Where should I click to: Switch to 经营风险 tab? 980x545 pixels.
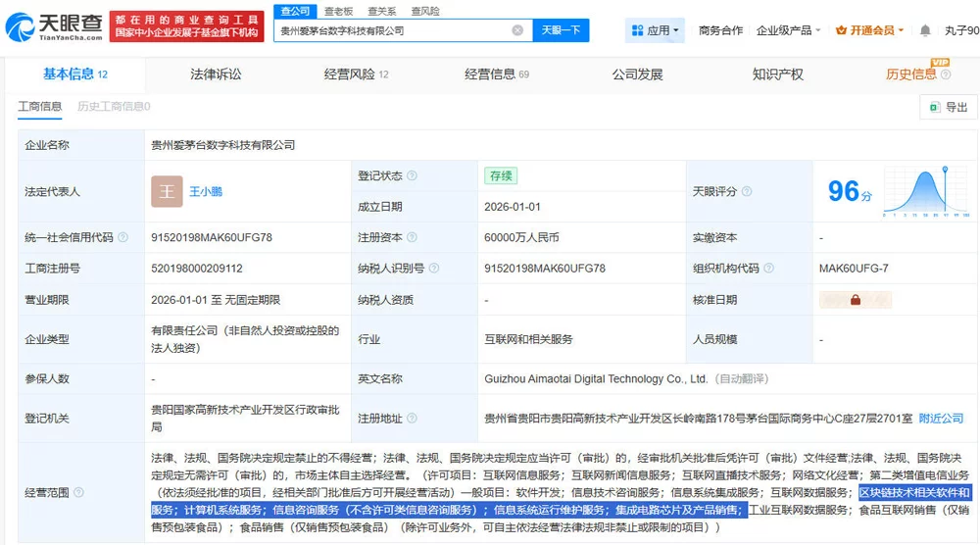pyautogui.click(x=357, y=74)
